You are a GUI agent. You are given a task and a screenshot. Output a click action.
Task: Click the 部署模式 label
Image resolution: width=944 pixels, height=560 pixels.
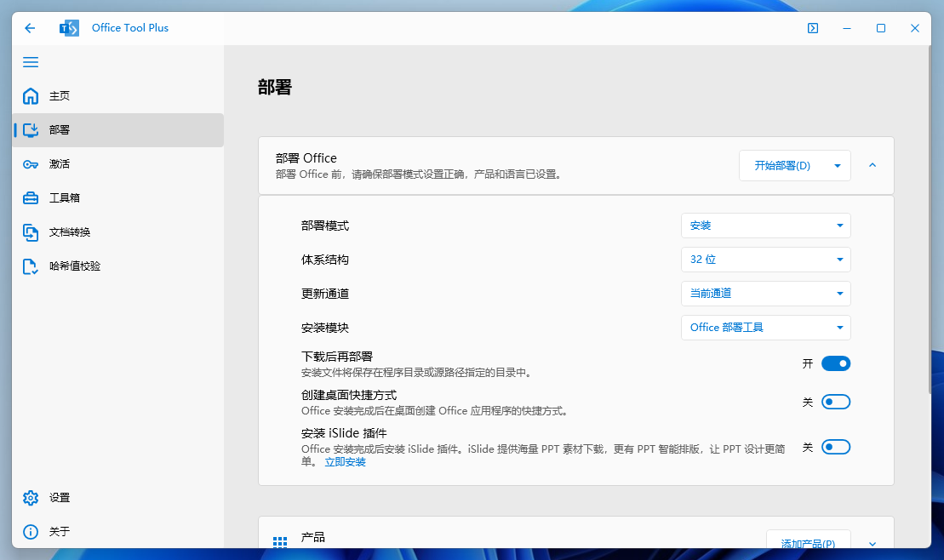point(325,226)
